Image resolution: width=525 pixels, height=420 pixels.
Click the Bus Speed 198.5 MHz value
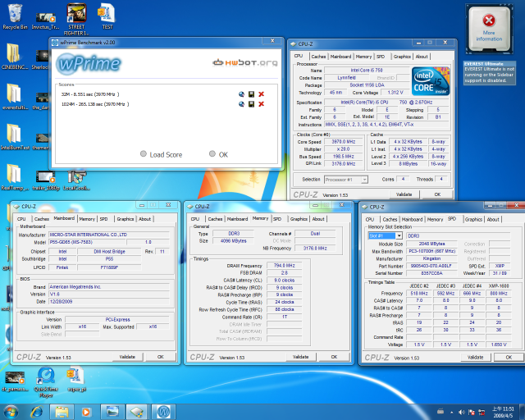pyautogui.click(x=344, y=157)
